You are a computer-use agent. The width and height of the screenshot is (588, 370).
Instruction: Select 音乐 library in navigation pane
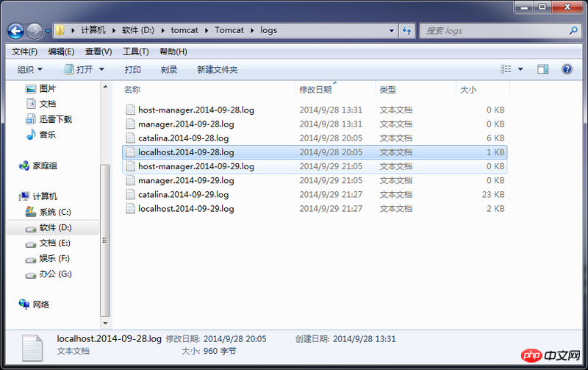[x=41, y=135]
